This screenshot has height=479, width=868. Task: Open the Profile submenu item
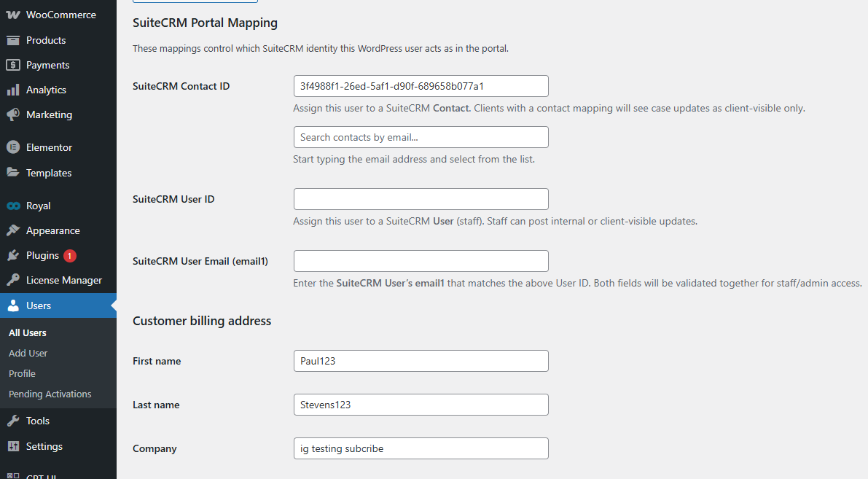(21, 373)
